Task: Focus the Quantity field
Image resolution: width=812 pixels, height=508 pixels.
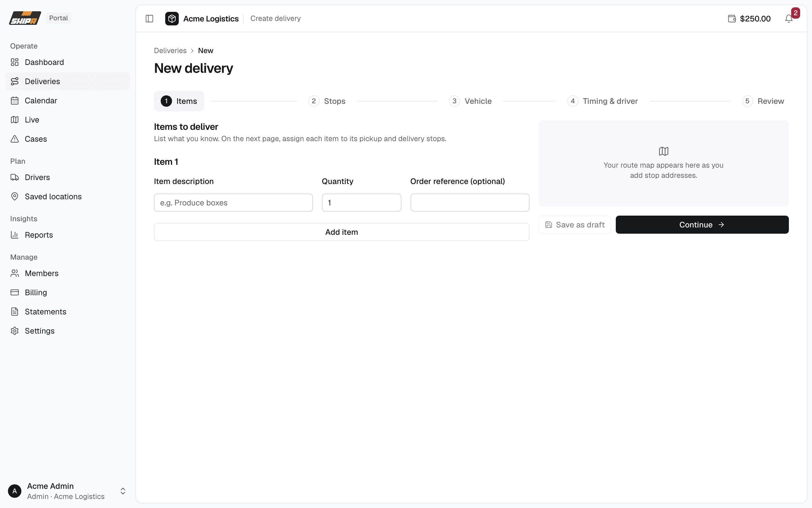Action: [361, 203]
